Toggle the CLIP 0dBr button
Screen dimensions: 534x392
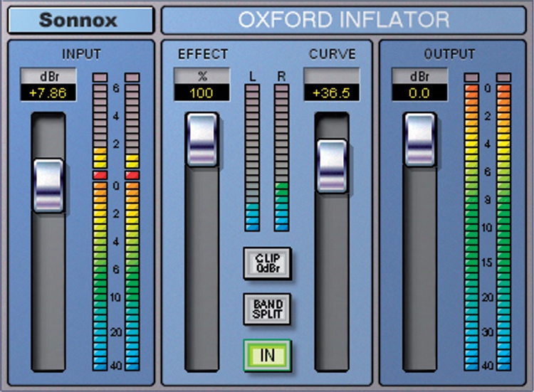coord(267,263)
